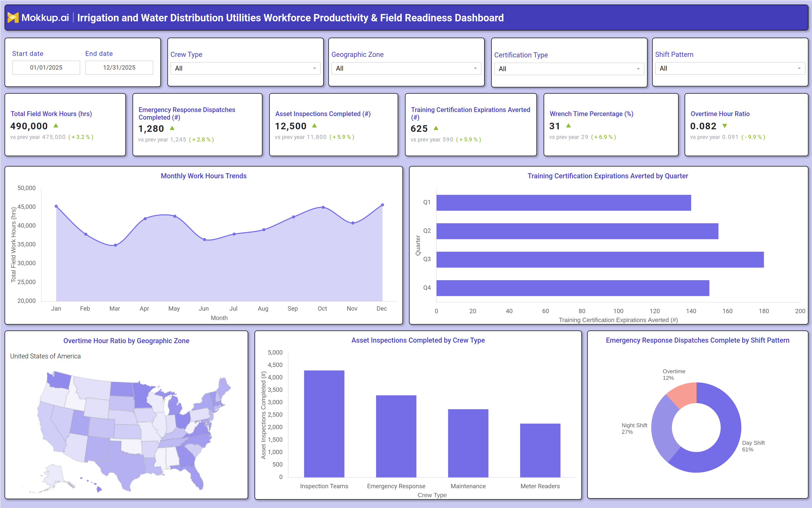Click the Oct data point on work hours line
This screenshot has width=812, height=508.
323,207
